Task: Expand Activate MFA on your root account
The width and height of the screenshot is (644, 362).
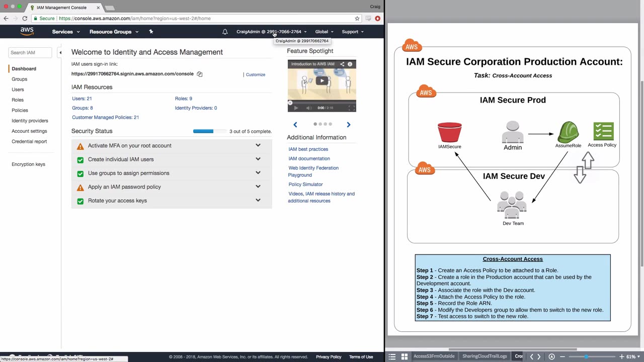Action: pyautogui.click(x=258, y=145)
